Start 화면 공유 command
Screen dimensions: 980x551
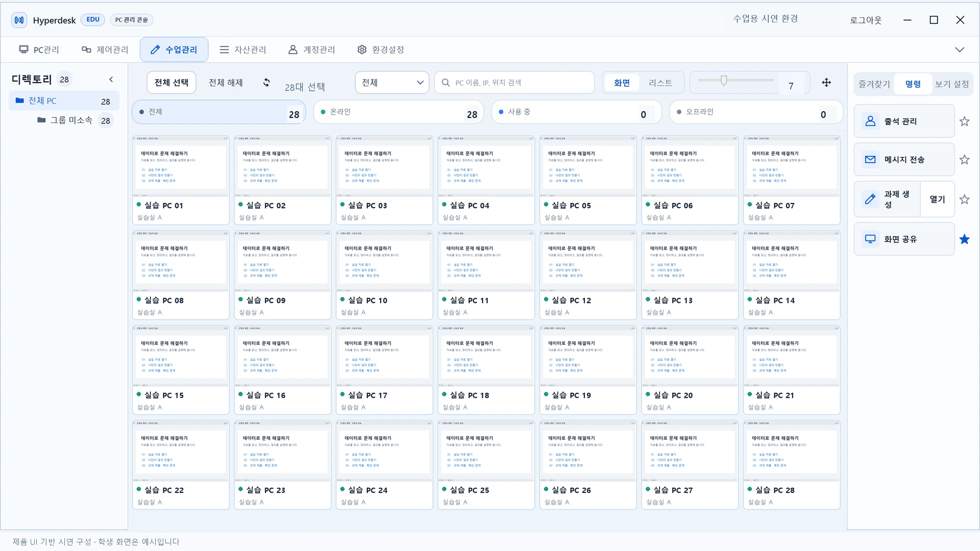[904, 239]
